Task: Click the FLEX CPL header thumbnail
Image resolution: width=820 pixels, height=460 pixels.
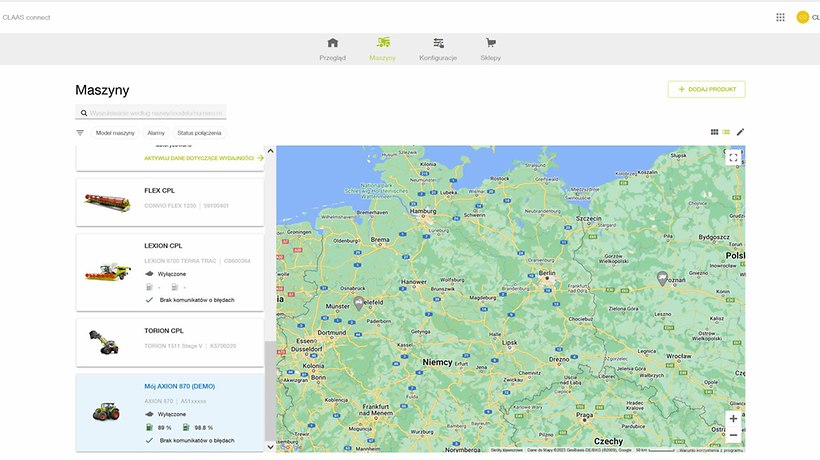Action: tap(108, 202)
